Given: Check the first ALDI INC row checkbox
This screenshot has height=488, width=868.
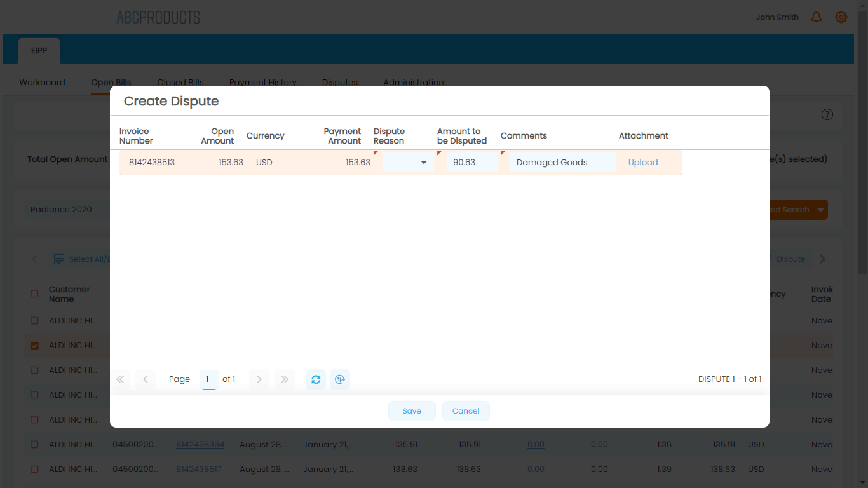Looking at the screenshot, I should [34, 320].
